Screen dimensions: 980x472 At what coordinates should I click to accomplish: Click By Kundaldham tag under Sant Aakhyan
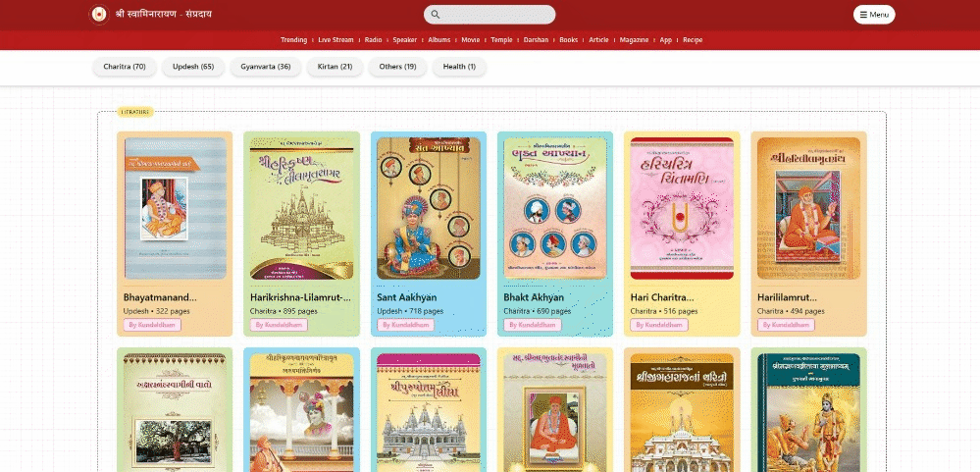405,325
